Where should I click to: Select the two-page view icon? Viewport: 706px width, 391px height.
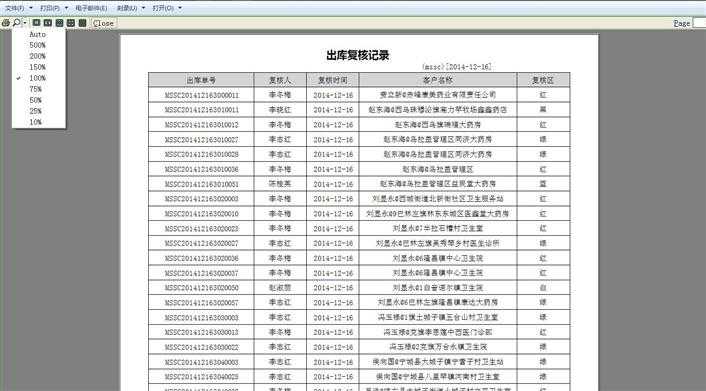click(x=48, y=23)
